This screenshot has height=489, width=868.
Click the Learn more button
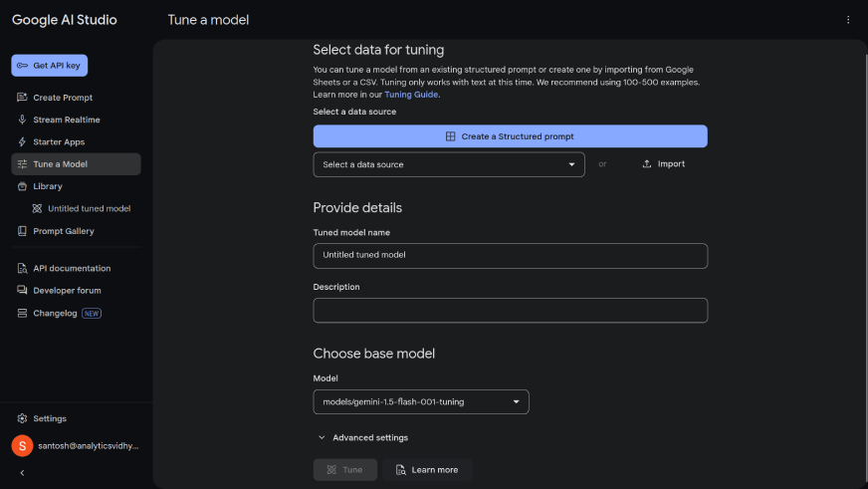427,470
